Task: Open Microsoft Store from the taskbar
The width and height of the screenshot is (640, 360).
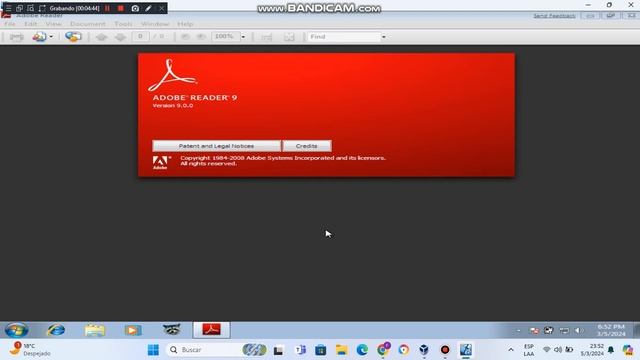Action: pos(321,350)
